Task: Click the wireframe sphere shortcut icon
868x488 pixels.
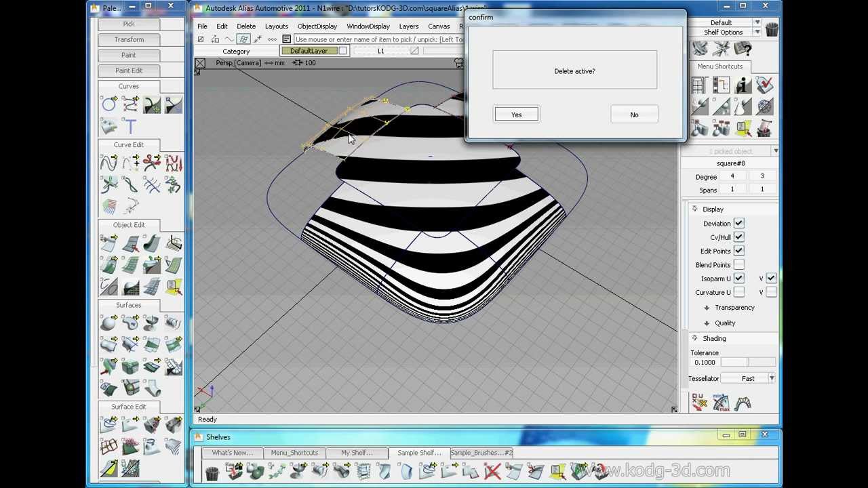Action: [765, 106]
